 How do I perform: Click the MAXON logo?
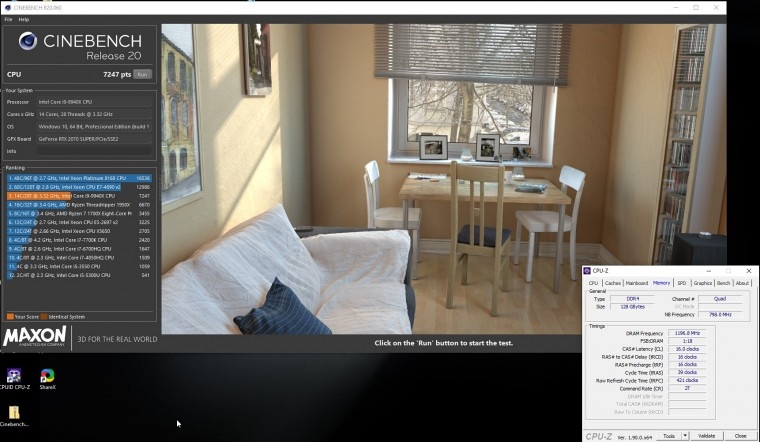click(34, 336)
